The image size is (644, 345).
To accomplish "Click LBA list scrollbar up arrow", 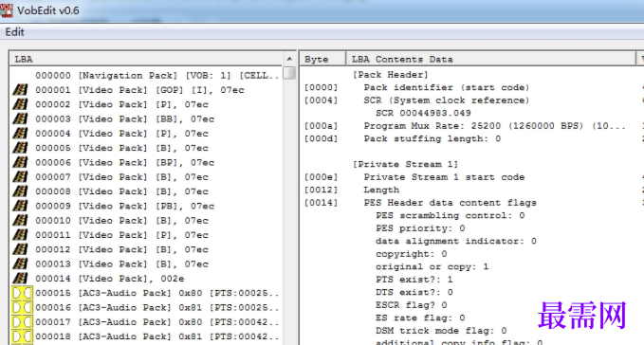I will coord(289,59).
